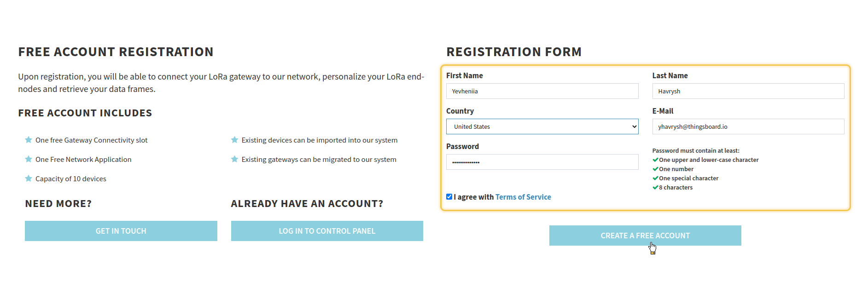Click inside the Password field
868x299 pixels.
(542, 162)
